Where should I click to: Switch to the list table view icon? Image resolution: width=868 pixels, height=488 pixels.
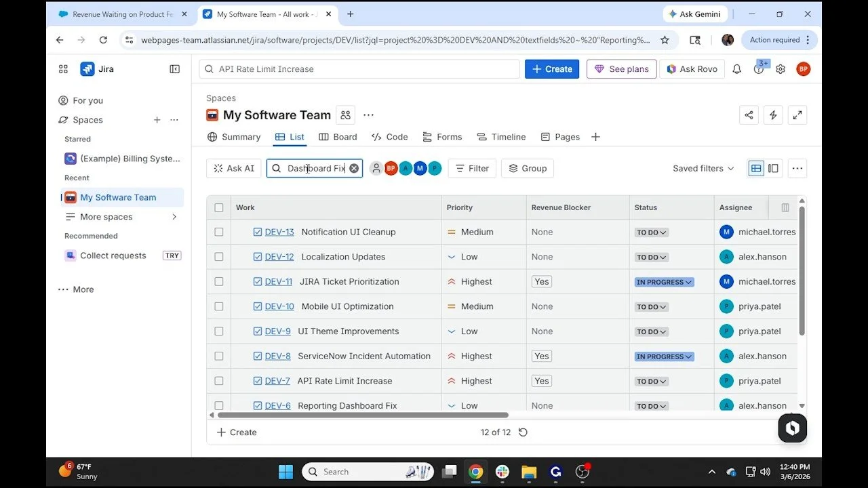point(756,168)
